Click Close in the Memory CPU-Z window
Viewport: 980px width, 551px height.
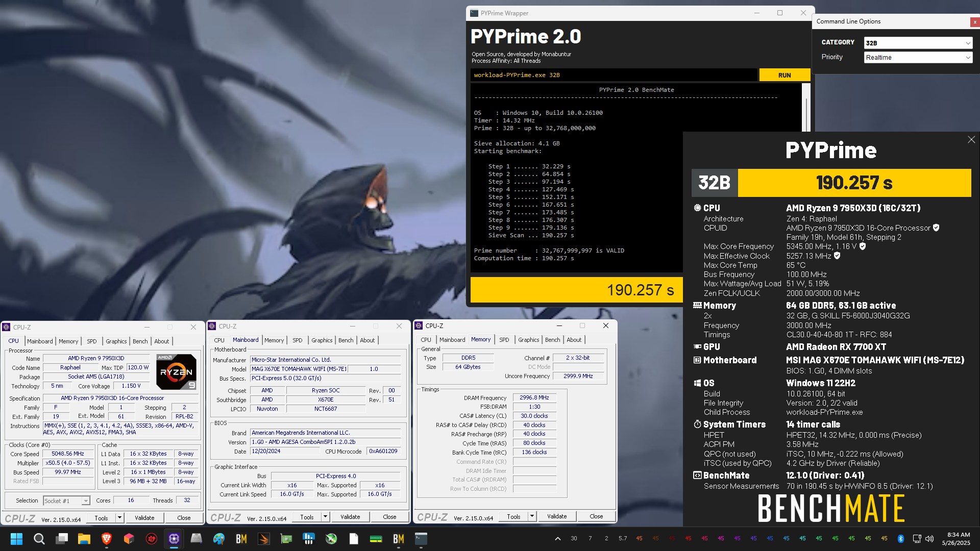[x=596, y=516]
